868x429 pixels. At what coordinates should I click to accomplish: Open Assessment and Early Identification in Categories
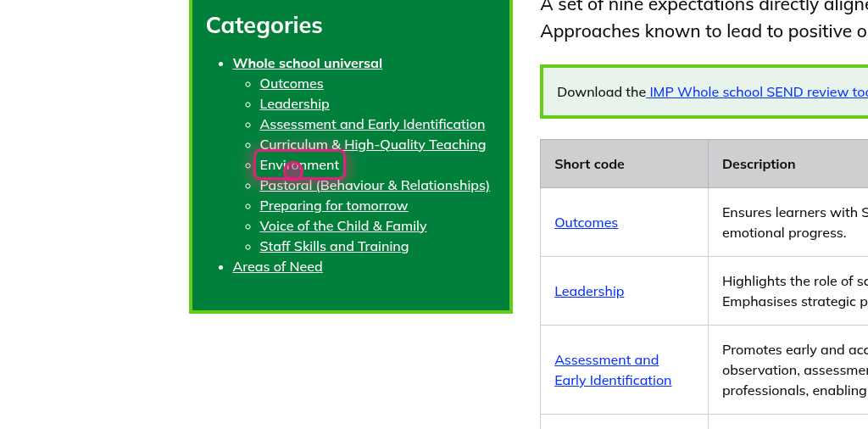click(x=372, y=124)
